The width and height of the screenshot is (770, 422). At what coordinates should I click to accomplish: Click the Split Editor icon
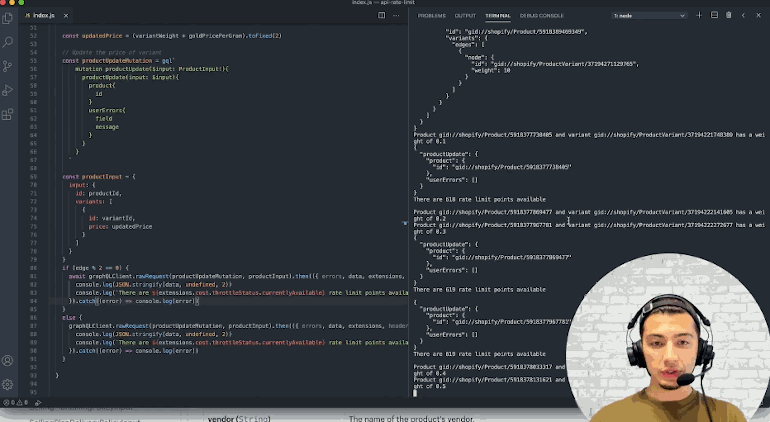click(x=382, y=15)
